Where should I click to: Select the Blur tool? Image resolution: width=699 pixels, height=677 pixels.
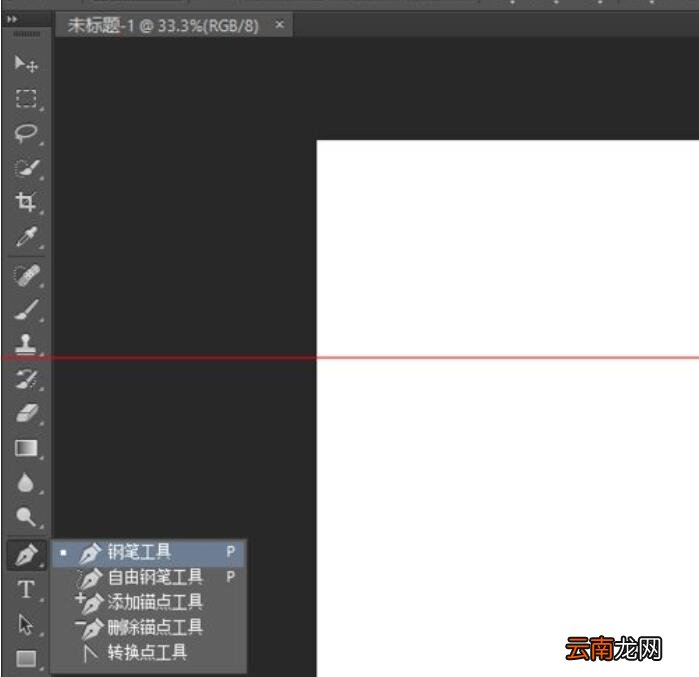tap(25, 483)
